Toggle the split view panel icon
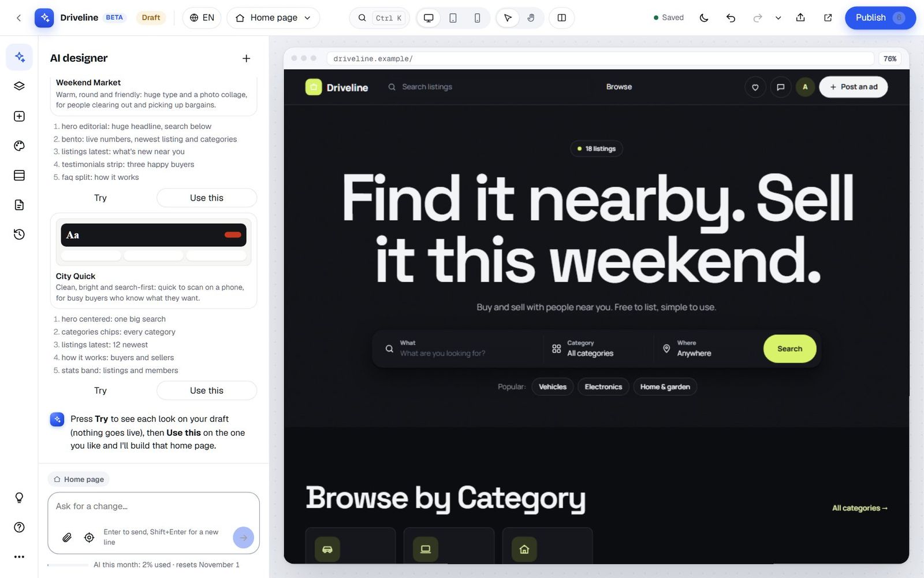Screen dimensions: 924x578 click(561, 18)
